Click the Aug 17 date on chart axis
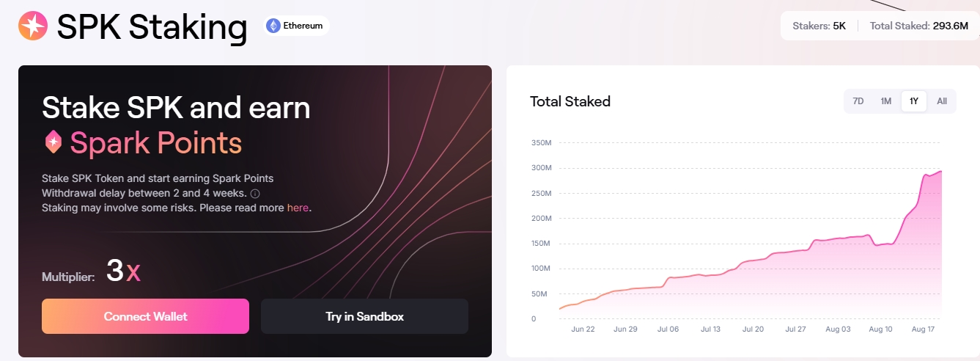Screen dimensions: 980x361 click(x=924, y=329)
